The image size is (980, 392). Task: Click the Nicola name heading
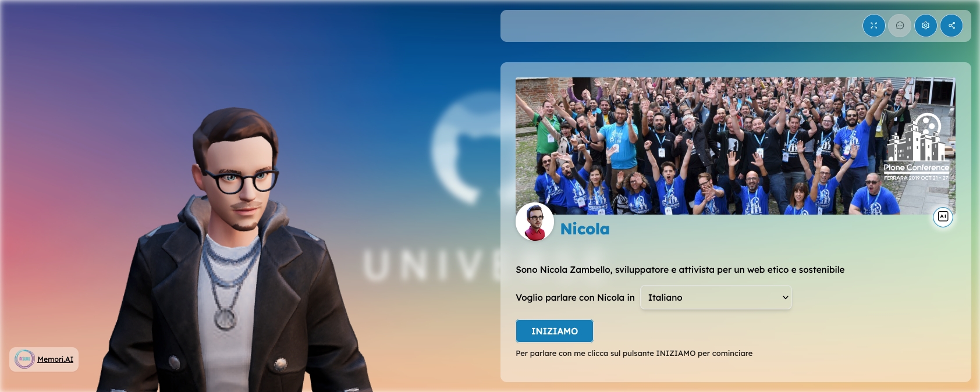click(x=585, y=229)
